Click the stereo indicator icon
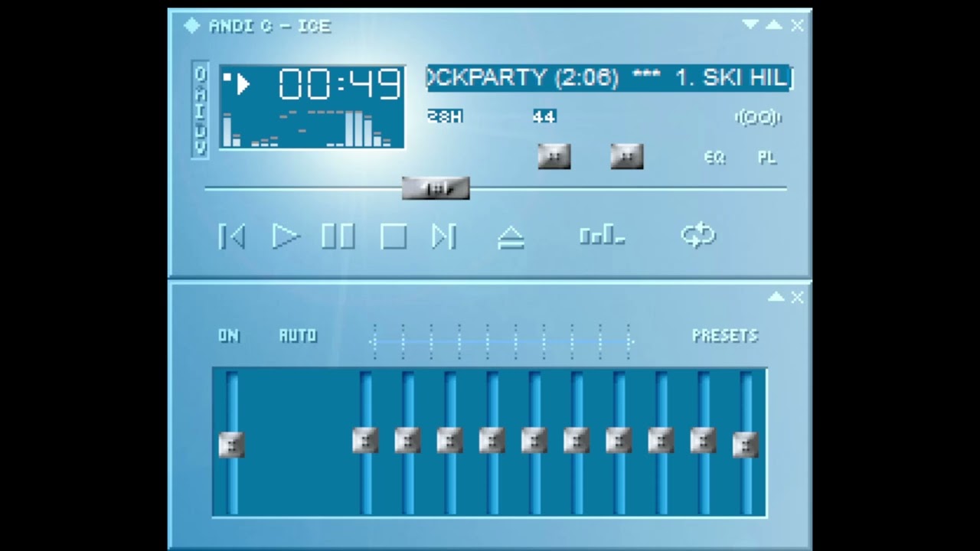The width and height of the screenshot is (980, 551). [758, 118]
